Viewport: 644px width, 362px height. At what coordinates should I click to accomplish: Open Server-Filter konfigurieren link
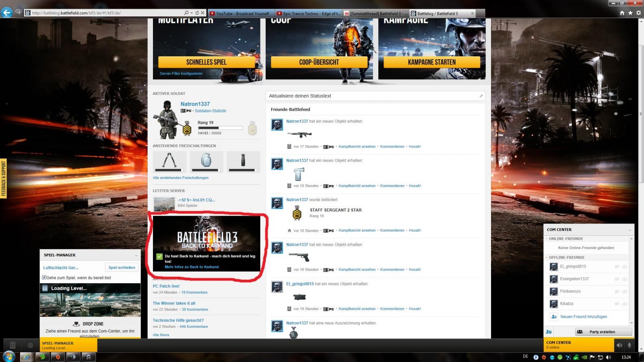(x=181, y=74)
